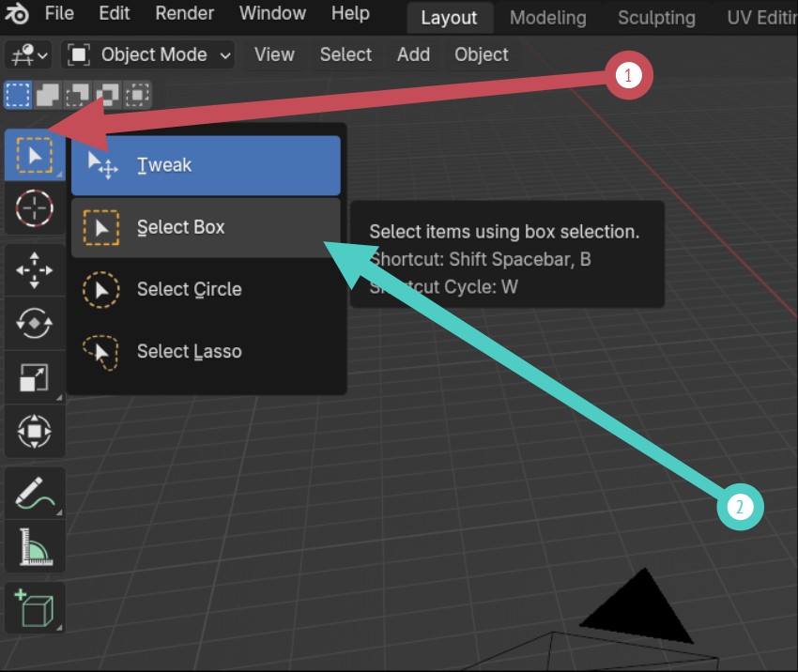Enable Subtract existing selection mode
Image resolution: width=798 pixels, height=672 pixels.
77,95
